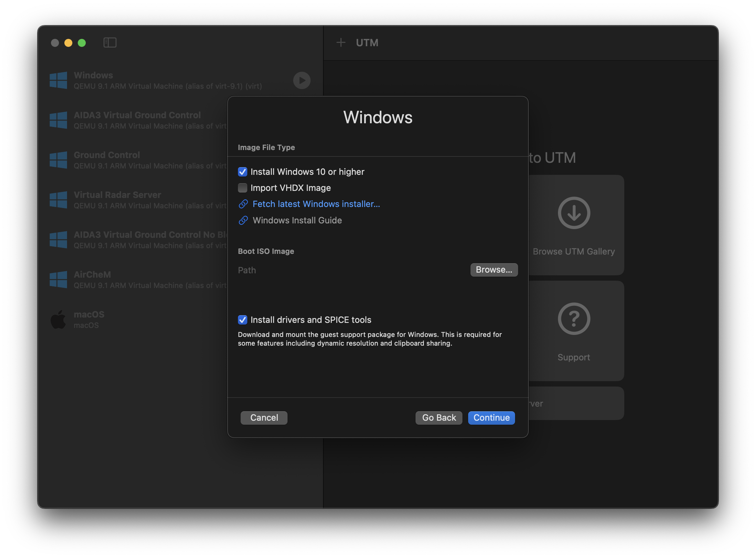The image size is (756, 558).
Task: Cancel the Windows VM setup
Action: coord(264,417)
